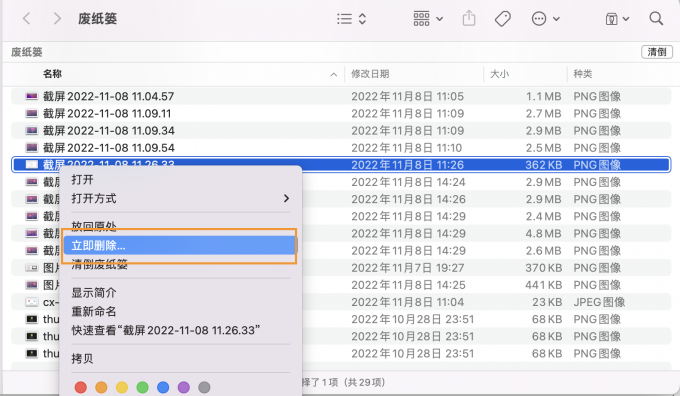
Task: Click the icon of the selected 11:26 file
Action: tap(32, 165)
